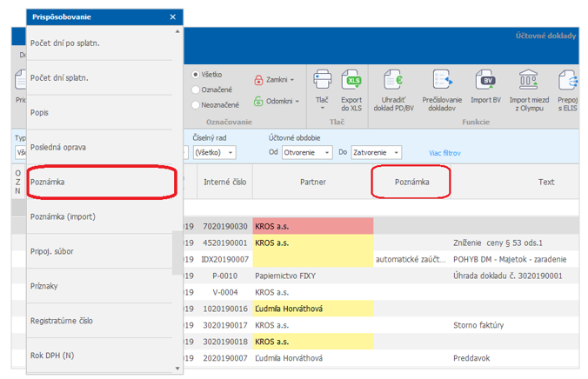This screenshot has width=588, height=379.
Task: Click the Preddavok text cell
Action: pos(515,358)
